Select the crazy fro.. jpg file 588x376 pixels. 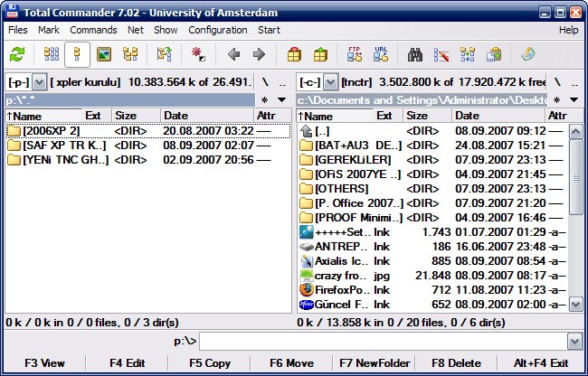point(433,276)
